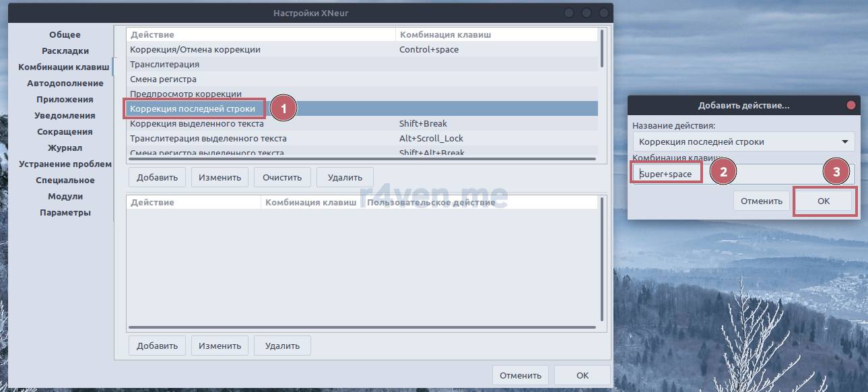868x392 pixels.
Task: Select the Транслитерация action row
Action: click(164, 65)
